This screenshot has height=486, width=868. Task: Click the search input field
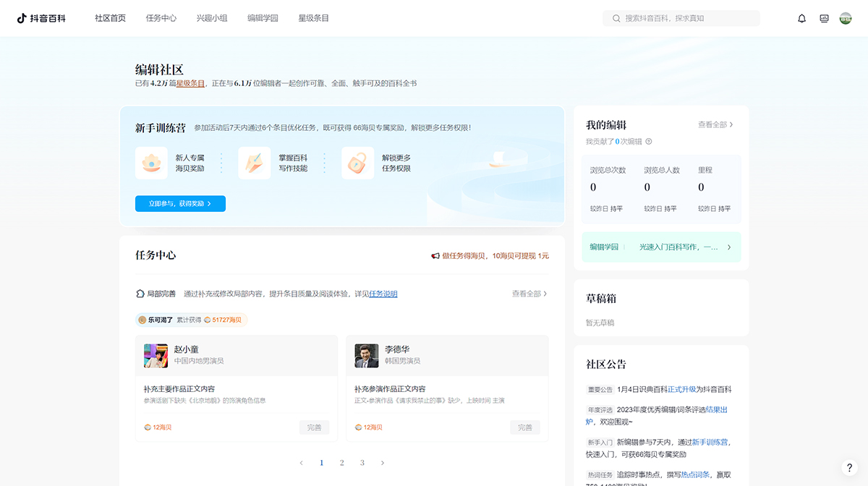click(x=680, y=18)
